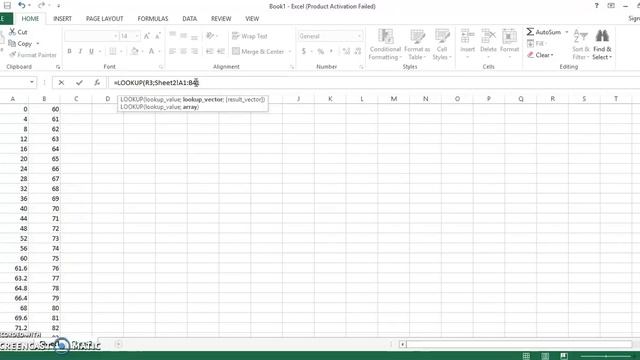640x360 pixels.
Task: Open Find & Select binoculars
Action: click(602, 45)
